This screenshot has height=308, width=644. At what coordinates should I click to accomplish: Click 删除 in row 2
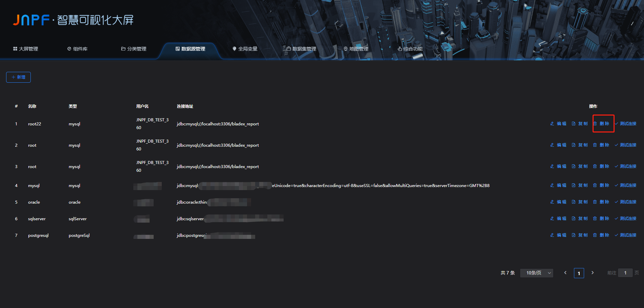pos(601,145)
